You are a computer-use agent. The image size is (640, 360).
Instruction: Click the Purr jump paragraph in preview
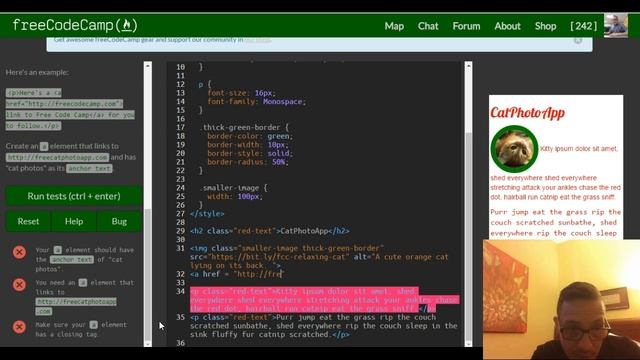tap(556, 223)
